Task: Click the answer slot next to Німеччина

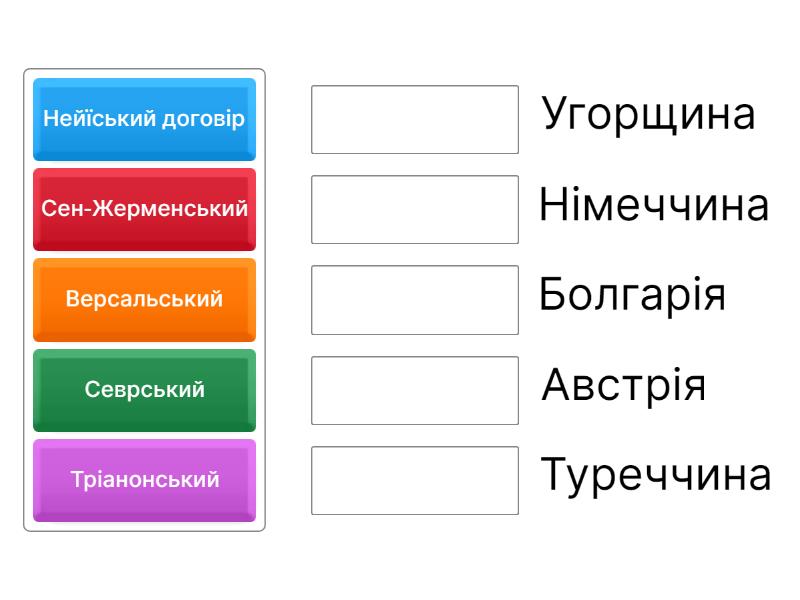Action: [415, 210]
